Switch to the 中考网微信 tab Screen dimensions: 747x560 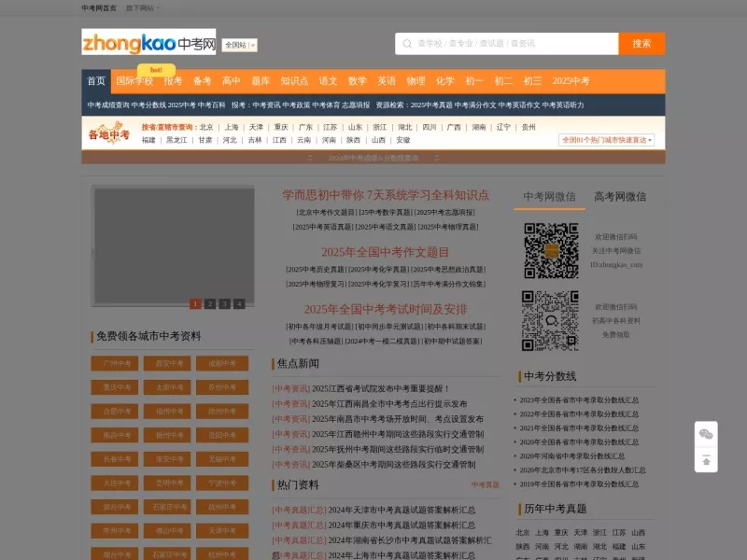[x=549, y=197]
